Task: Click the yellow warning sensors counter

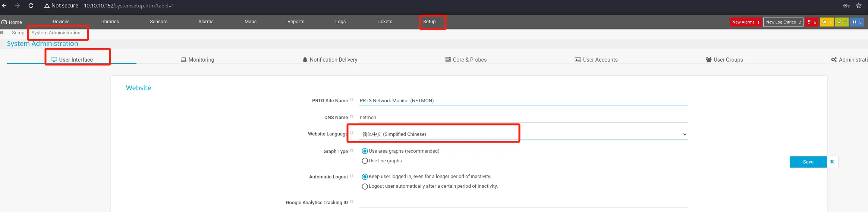Action: coord(827,22)
